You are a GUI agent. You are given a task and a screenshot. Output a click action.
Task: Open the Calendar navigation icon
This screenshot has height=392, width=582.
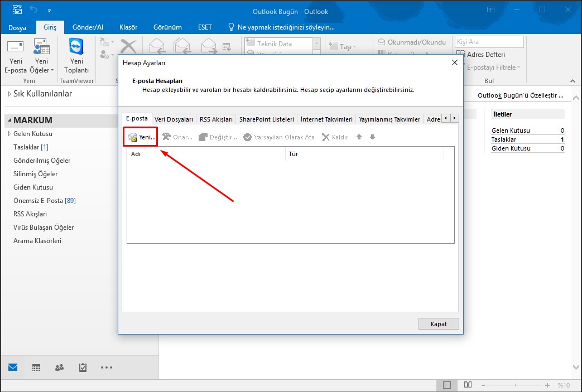point(36,367)
